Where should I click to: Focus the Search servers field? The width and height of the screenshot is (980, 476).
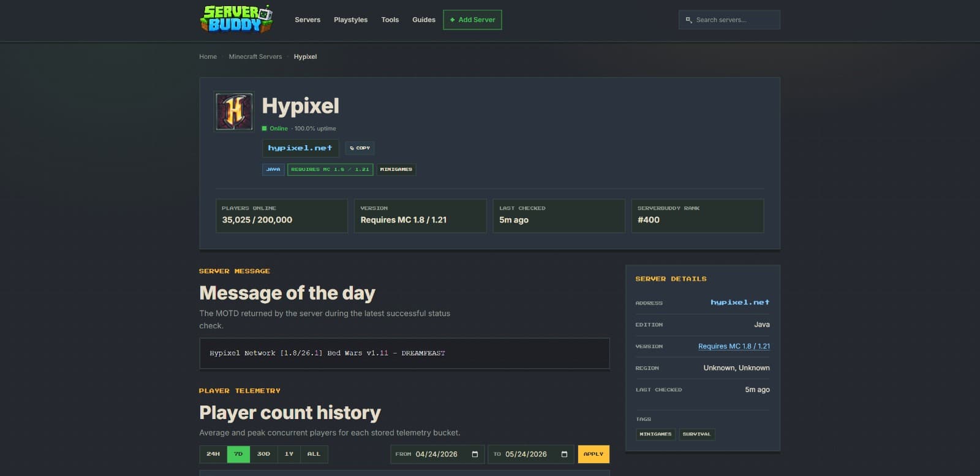coord(729,20)
